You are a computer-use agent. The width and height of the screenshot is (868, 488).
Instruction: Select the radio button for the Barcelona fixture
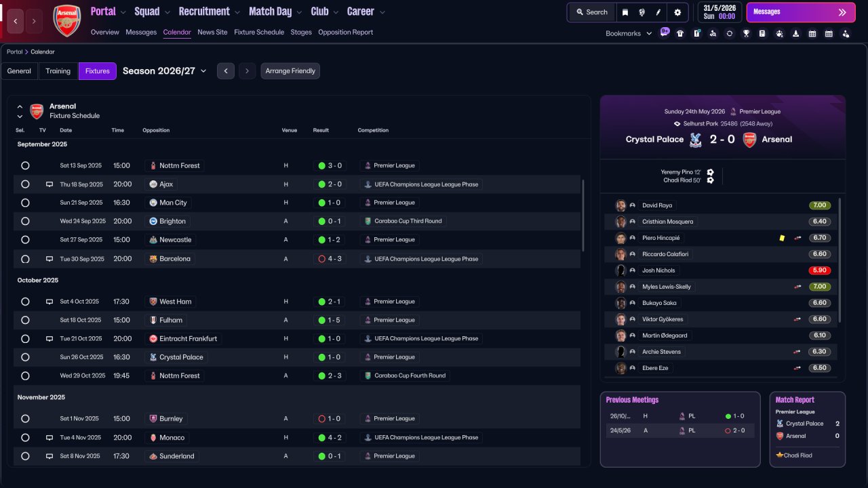click(x=25, y=259)
